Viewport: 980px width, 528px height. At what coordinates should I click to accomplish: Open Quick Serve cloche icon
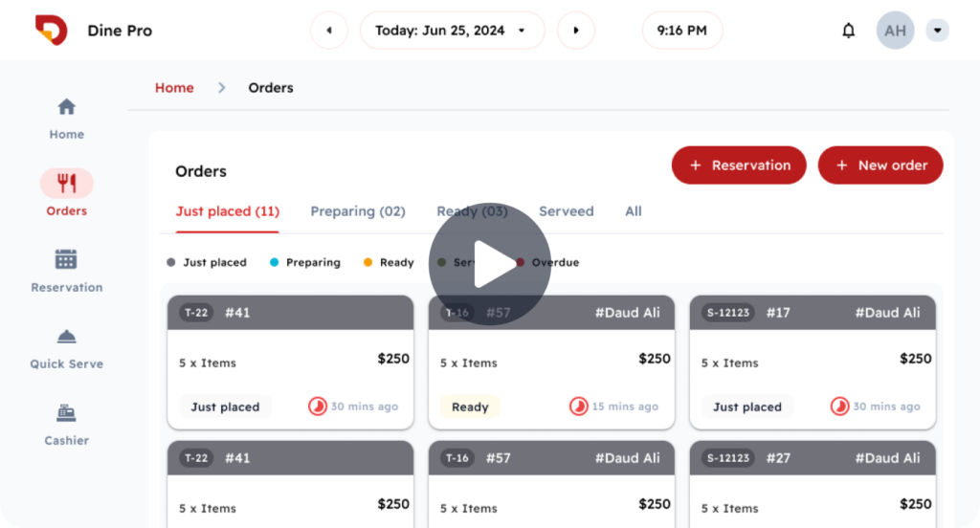point(66,337)
